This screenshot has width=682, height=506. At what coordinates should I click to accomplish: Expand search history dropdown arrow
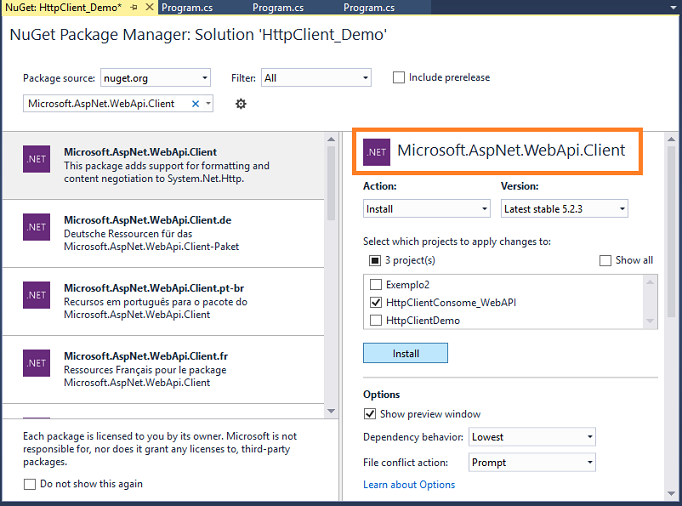[x=208, y=104]
